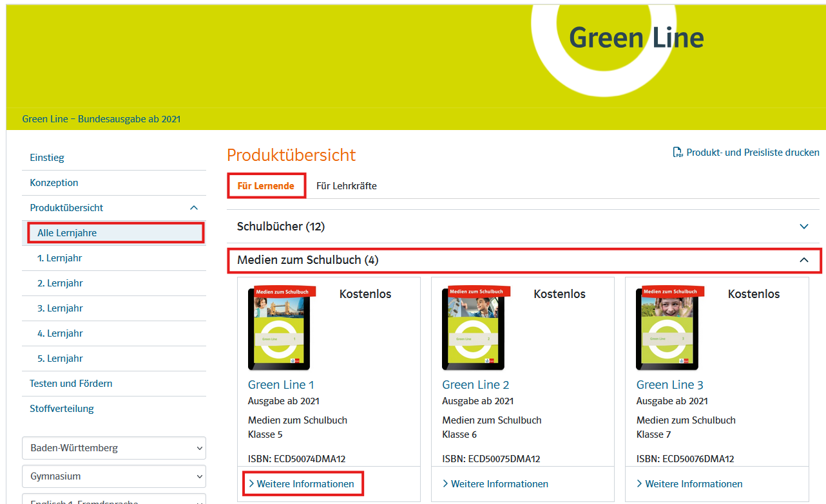Click ISBN ECD50075DMA12 text
826x504 pixels.
pyautogui.click(x=491, y=459)
